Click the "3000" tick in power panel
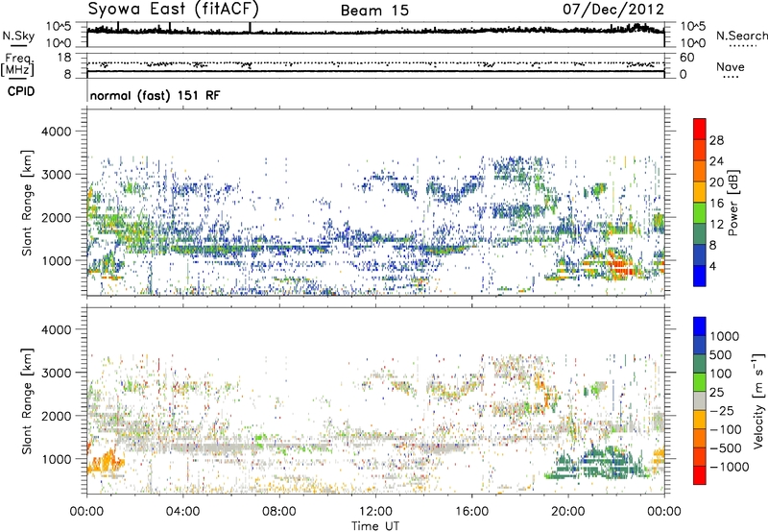Viewport: 768px width, 532px height. (x=57, y=175)
